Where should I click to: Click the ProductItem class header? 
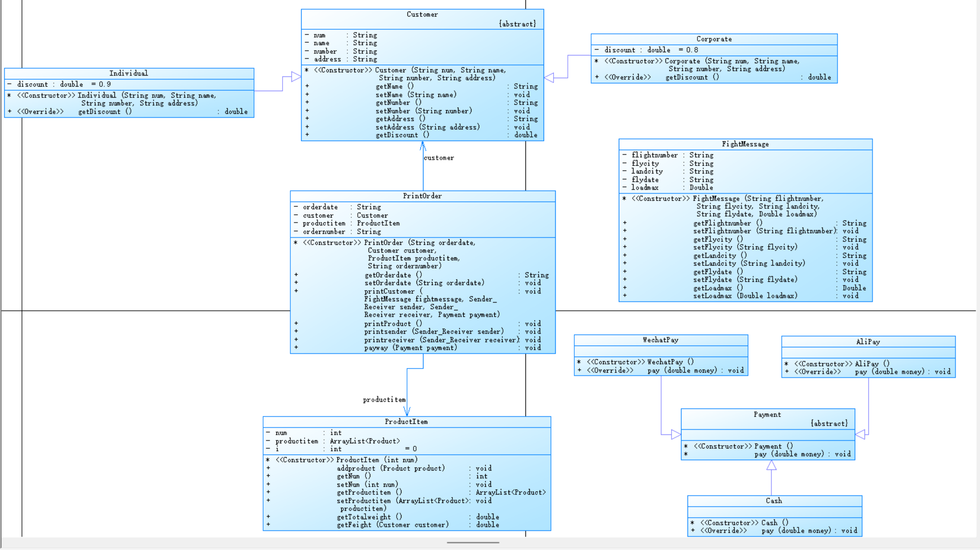coord(406,422)
